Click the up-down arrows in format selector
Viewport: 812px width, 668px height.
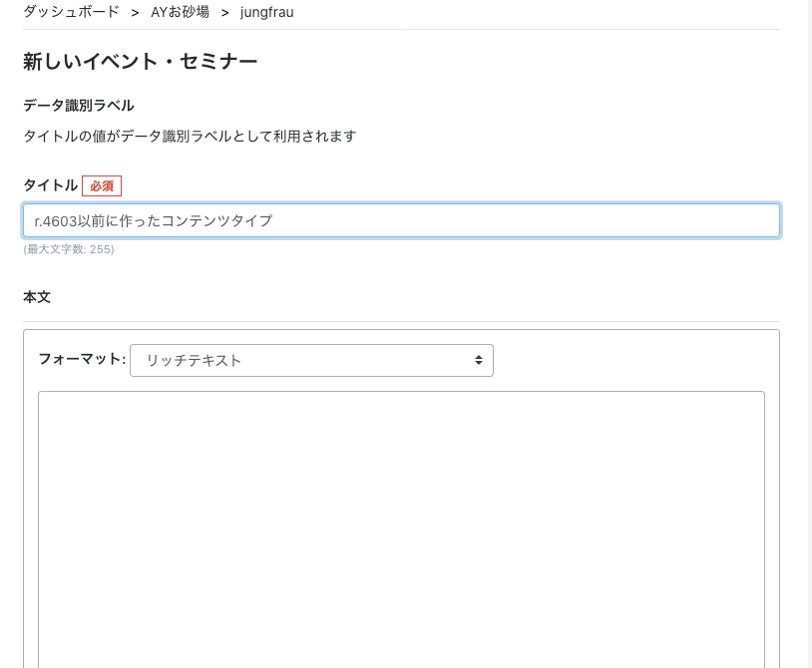click(x=479, y=360)
